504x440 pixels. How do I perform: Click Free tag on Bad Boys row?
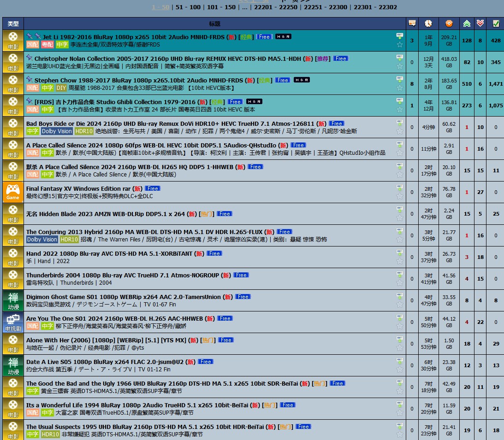337,123
